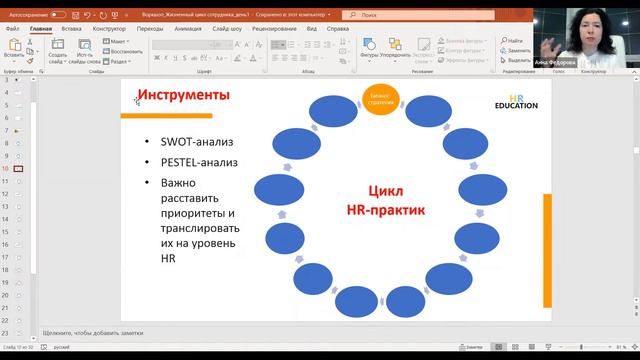Pick text highlight color
Viewport: 640px width, 360px height.
pos(238,58)
